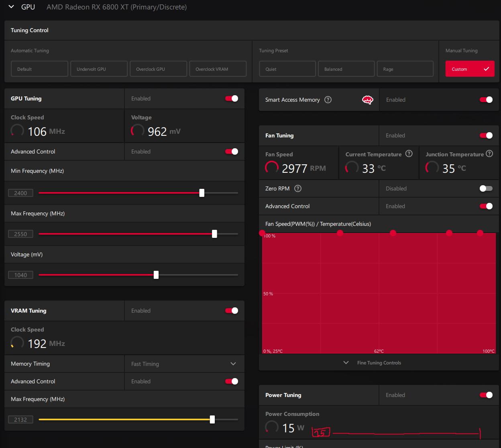Viewport: 501px width, 448px height.
Task: Select the second fan curve point from left
Action: click(340, 233)
